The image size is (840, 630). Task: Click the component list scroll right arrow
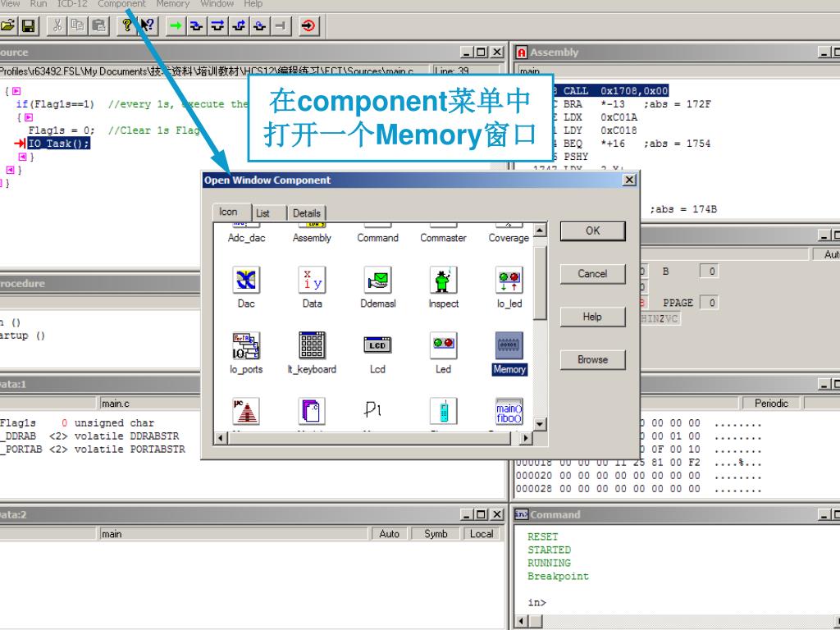click(526, 438)
